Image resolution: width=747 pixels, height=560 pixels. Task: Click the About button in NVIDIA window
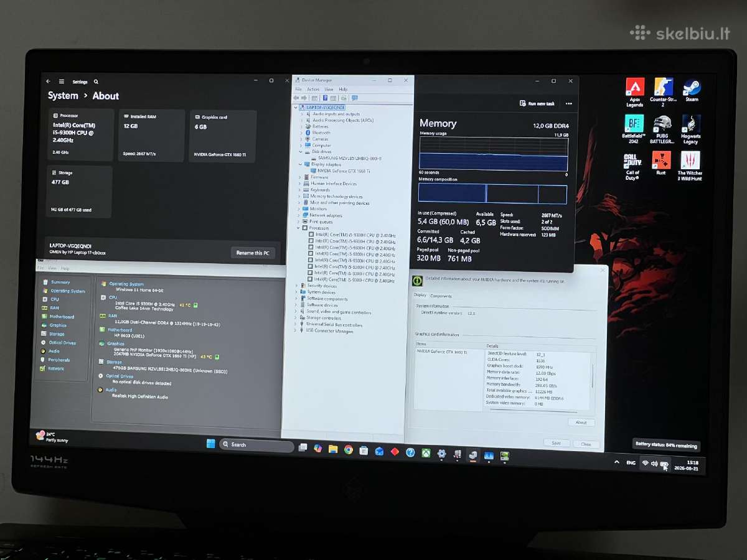coord(581,422)
